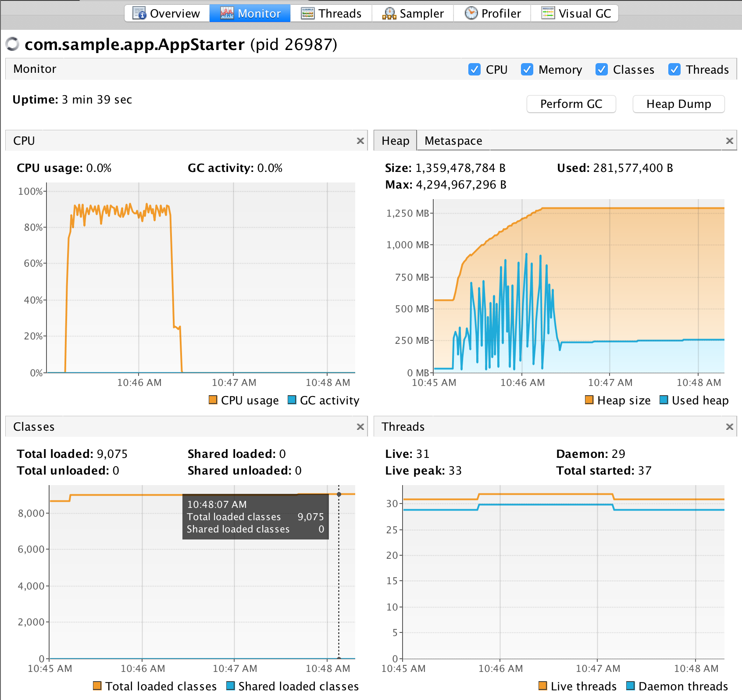Select the Heap tab
This screenshot has width=742, height=700.
click(x=395, y=141)
